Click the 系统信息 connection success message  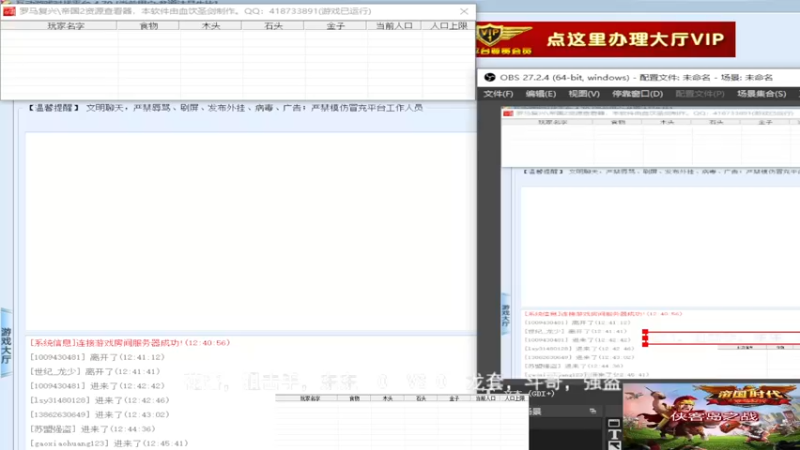click(130, 343)
